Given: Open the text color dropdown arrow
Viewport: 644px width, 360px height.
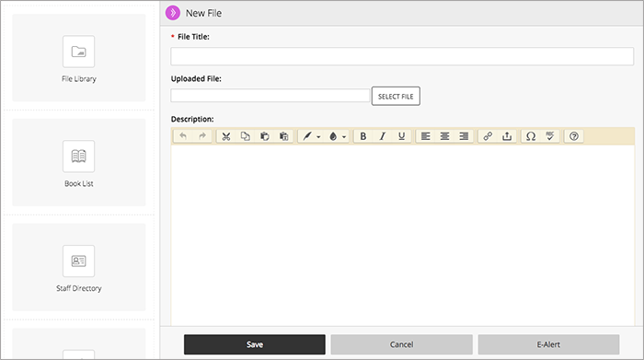Looking at the screenshot, I should 318,137.
